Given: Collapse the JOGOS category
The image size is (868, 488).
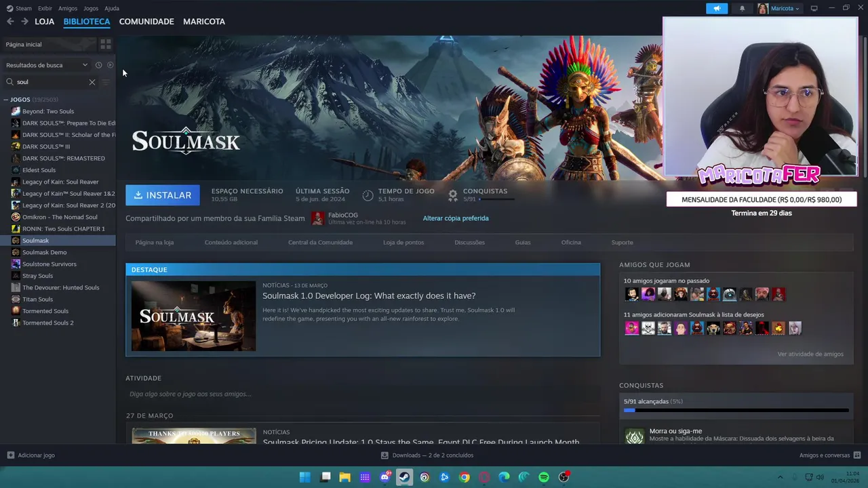Looking at the screenshot, I should (x=6, y=100).
